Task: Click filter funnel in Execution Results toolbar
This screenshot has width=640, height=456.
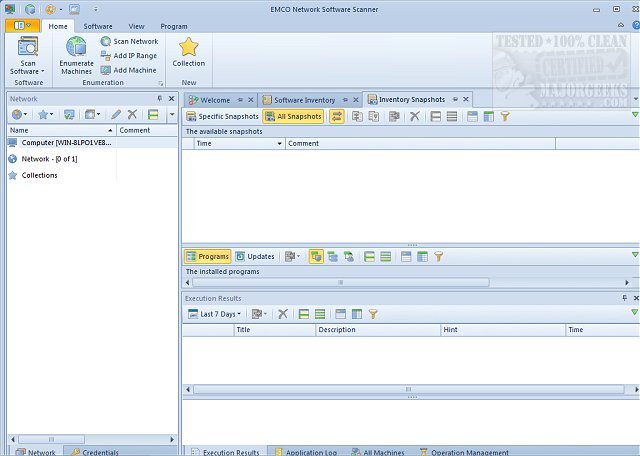Action: (x=373, y=314)
